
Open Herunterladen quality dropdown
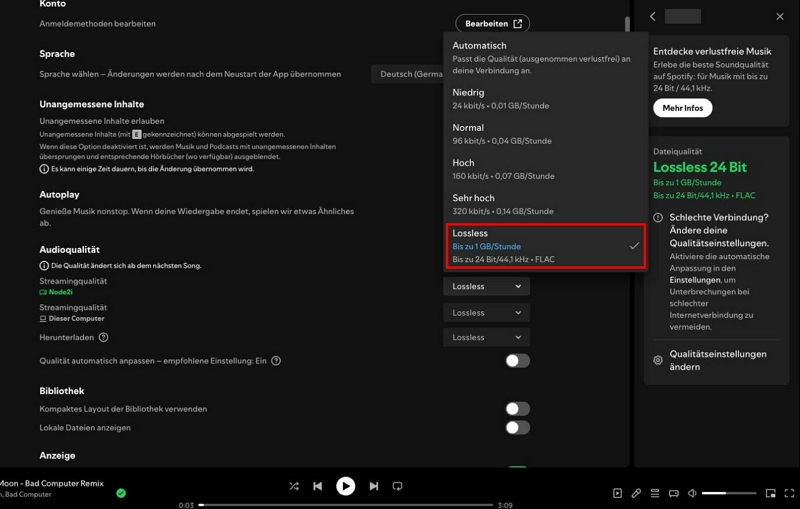pos(486,337)
